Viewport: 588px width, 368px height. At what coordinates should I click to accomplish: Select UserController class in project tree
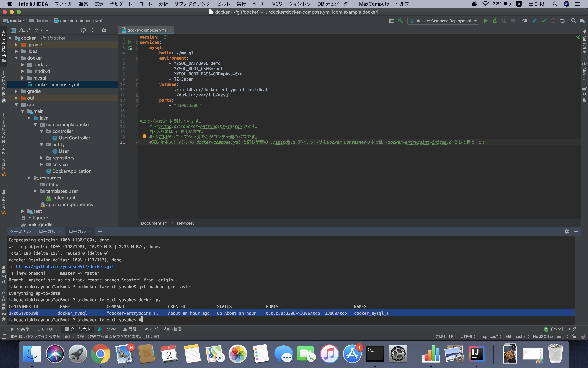tap(74, 138)
